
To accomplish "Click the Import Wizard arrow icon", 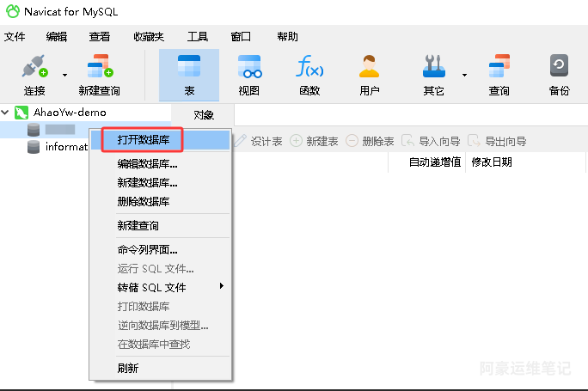I will (x=407, y=141).
